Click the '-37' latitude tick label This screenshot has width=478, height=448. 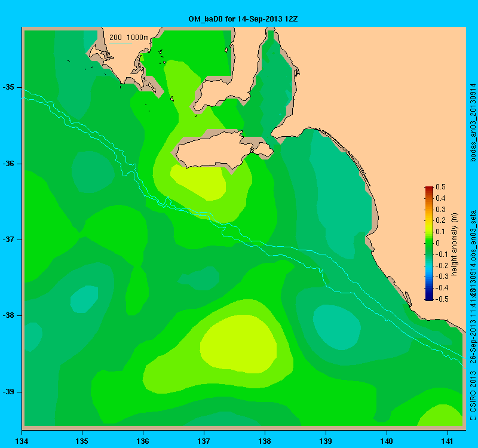tap(8, 240)
